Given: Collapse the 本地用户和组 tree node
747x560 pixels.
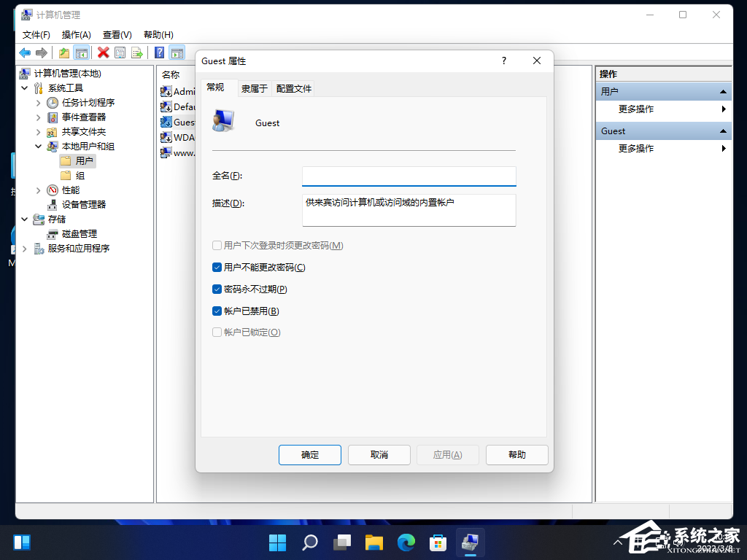Looking at the screenshot, I should pyautogui.click(x=37, y=146).
